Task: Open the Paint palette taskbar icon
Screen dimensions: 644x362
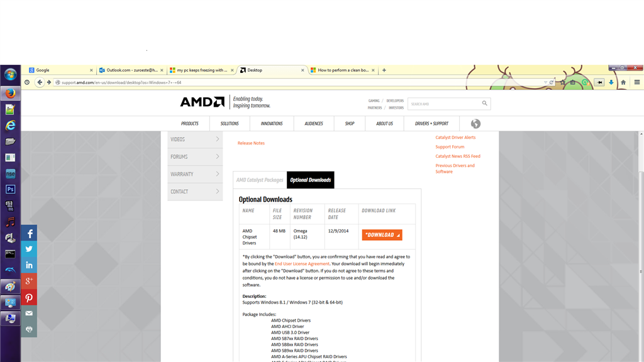Action: 10,286
